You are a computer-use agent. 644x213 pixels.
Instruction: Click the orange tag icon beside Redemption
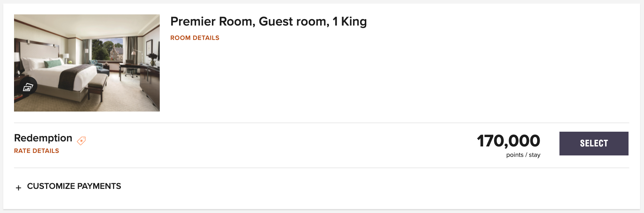81,140
